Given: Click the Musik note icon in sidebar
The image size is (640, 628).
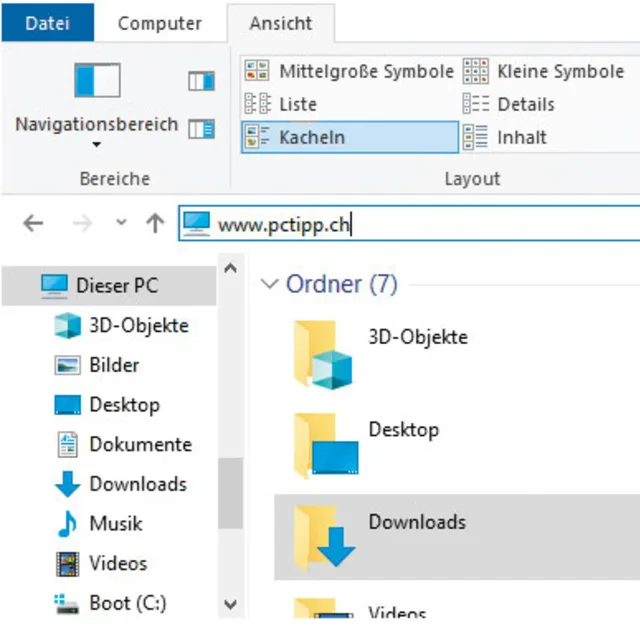Looking at the screenshot, I should point(67,524).
